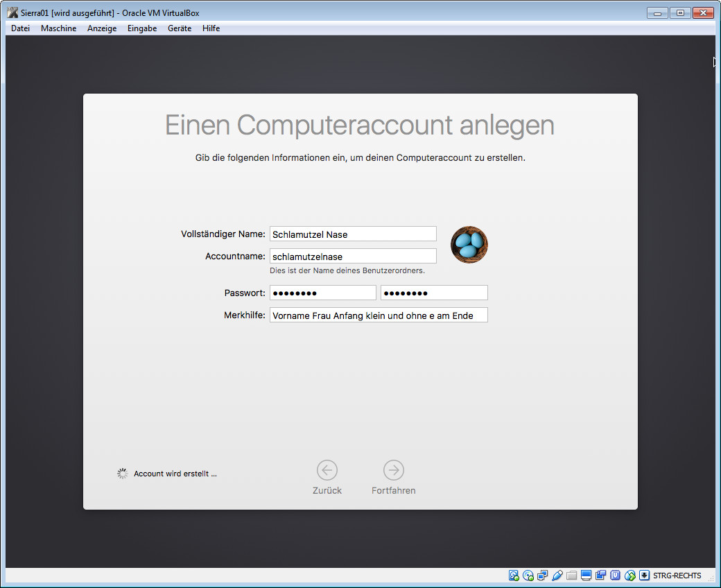Screen dimensions: 721x588
Task: Click the display monitor status icon
Action: coord(587,576)
